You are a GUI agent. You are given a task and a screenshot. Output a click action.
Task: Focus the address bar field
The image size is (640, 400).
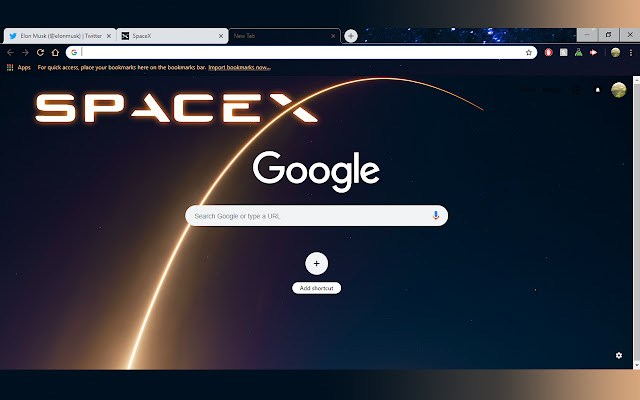coord(301,52)
